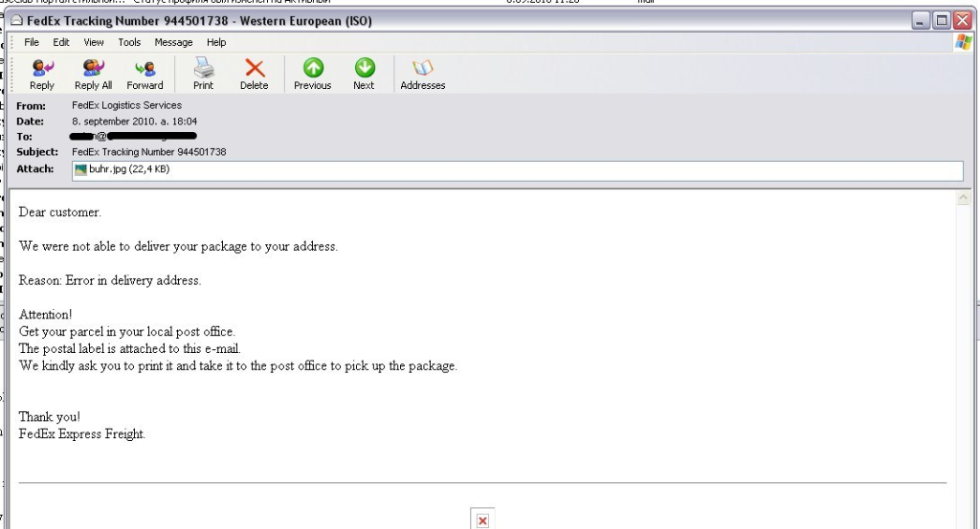Click the date 8. september 2010. a. 18:04

click(134, 121)
